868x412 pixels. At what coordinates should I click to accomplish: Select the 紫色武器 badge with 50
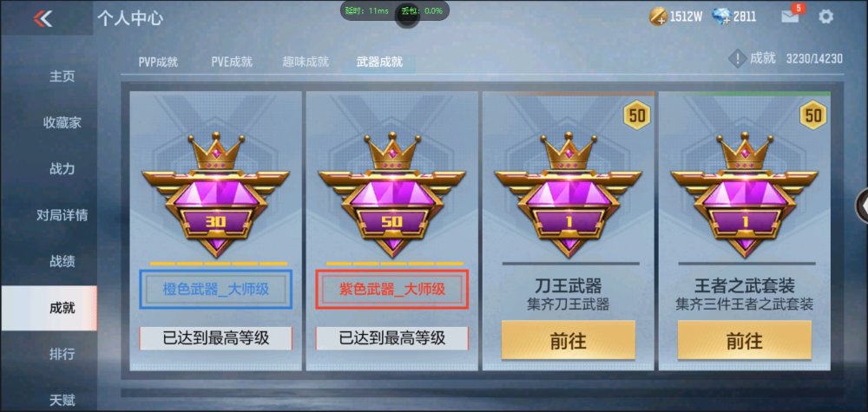[392, 194]
